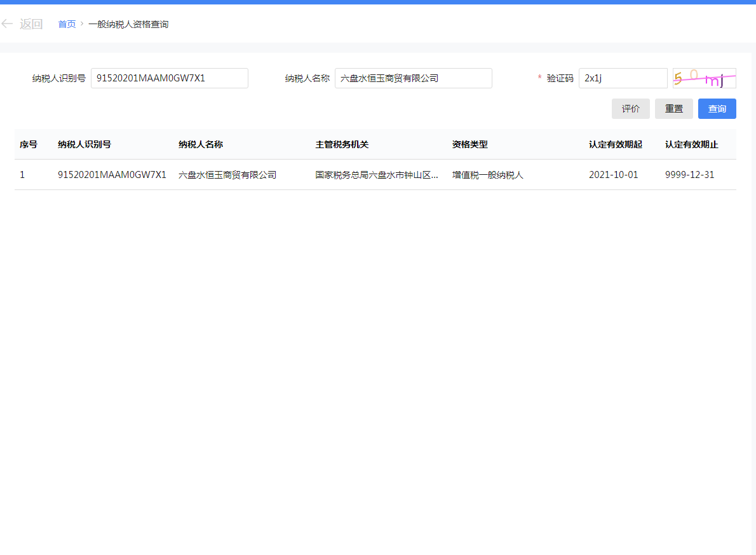Viewport: 756px width, 555px height.
Task: Click the 2021-10-01 start date cell
Action: (613, 175)
